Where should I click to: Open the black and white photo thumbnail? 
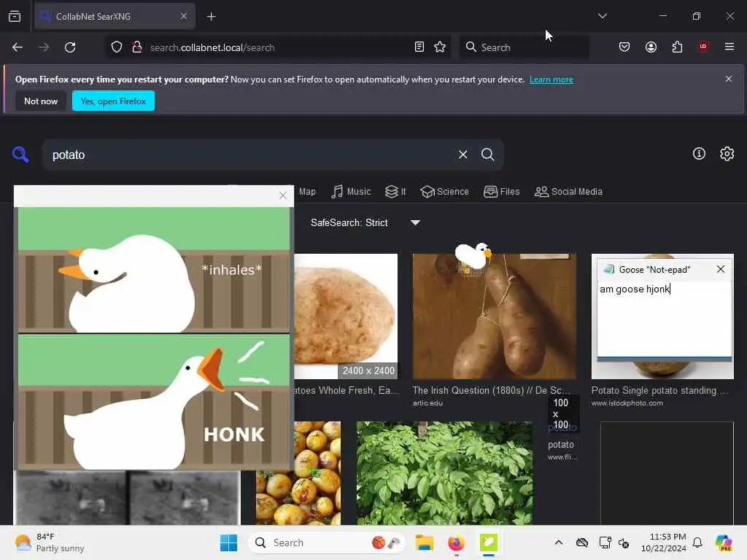[x=127, y=497]
